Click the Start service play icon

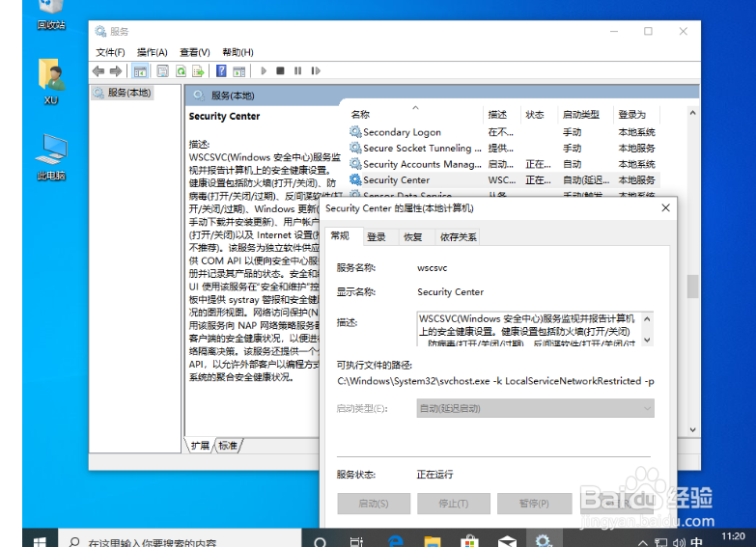pyautogui.click(x=264, y=70)
